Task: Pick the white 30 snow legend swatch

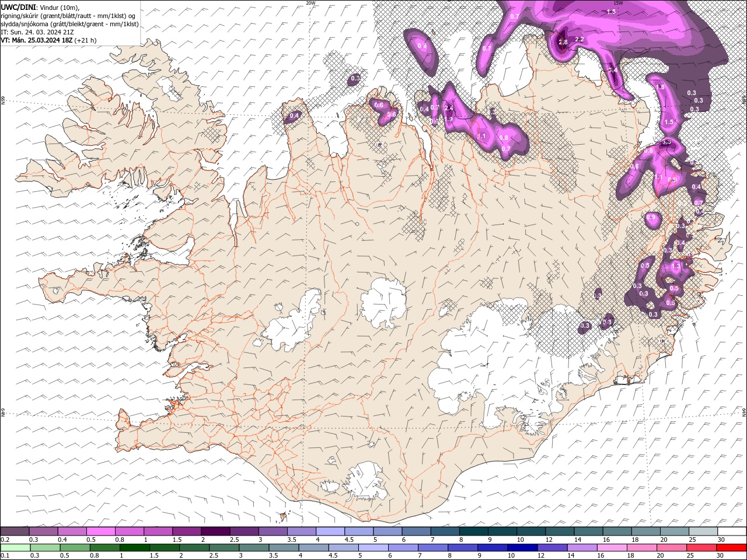Action: coord(732,531)
